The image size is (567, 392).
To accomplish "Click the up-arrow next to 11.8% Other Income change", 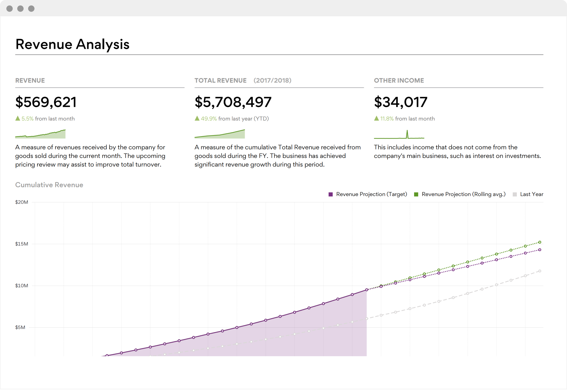I will (x=376, y=118).
